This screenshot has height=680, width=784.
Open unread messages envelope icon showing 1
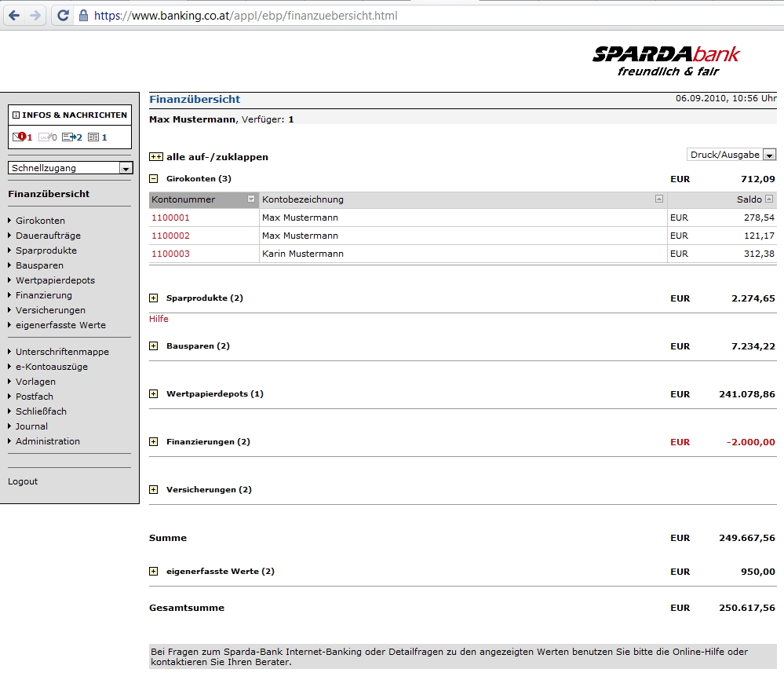click(20, 137)
